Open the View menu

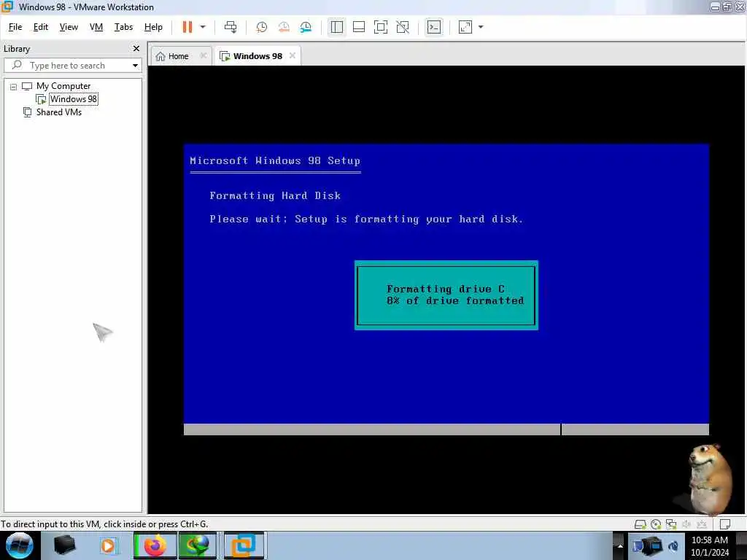[x=69, y=27]
